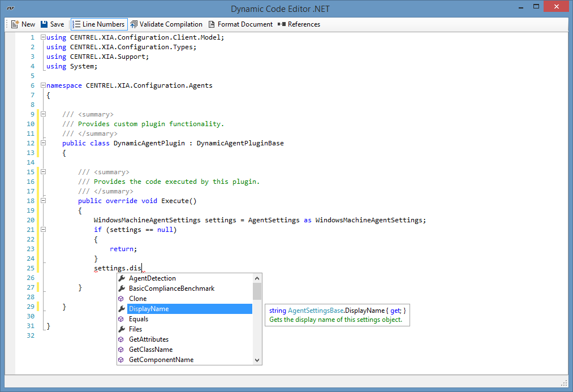573x392 pixels.
Task: Click the 'Execute()' method name
Action: (x=179, y=201)
